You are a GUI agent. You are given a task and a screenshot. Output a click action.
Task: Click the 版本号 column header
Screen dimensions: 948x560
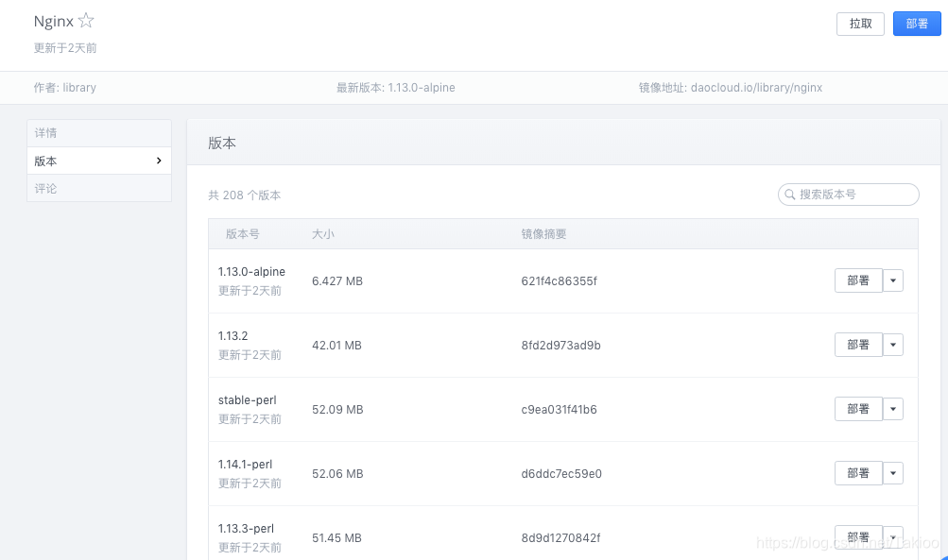click(x=243, y=234)
